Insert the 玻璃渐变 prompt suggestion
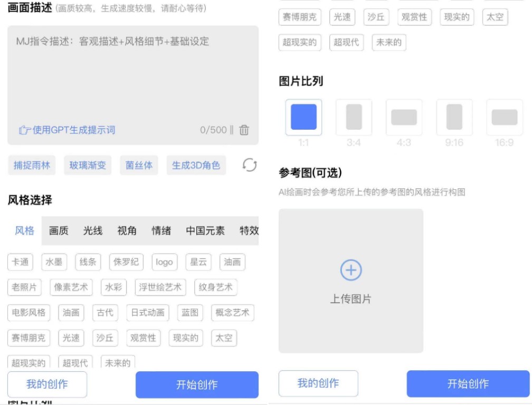The height and width of the screenshot is (405, 532). click(x=88, y=165)
